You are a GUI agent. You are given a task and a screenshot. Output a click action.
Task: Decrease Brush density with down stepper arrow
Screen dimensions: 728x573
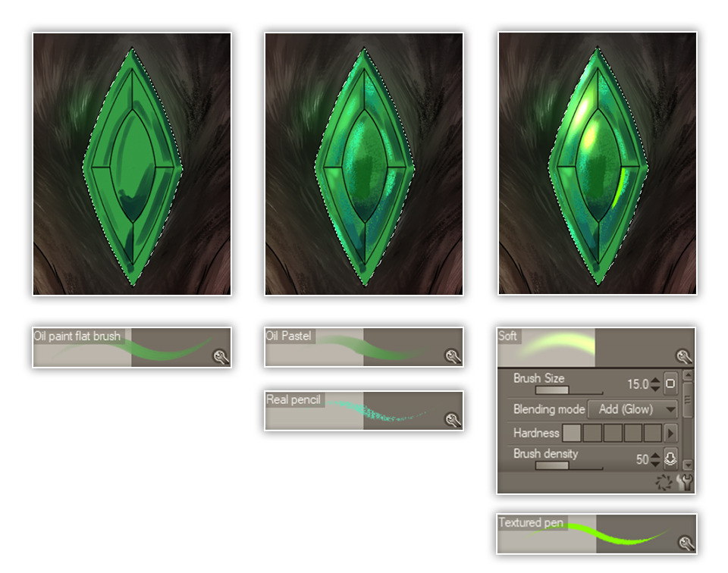coord(655,463)
